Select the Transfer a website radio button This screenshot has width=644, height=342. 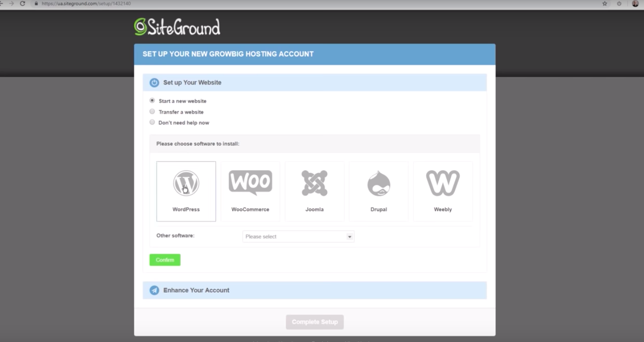coord(152,112)
